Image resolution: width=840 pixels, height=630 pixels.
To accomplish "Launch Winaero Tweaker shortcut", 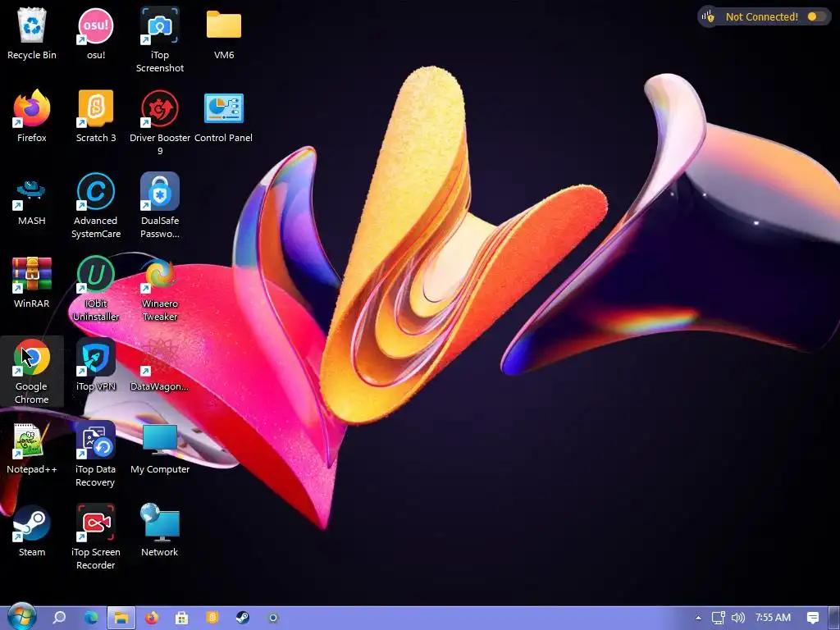I will point(160,290).
